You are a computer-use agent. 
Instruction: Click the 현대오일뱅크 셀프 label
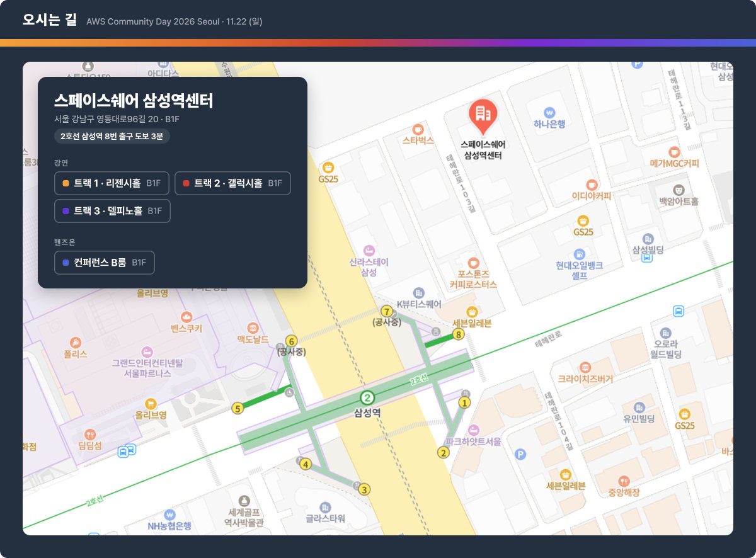click(579, 270)
